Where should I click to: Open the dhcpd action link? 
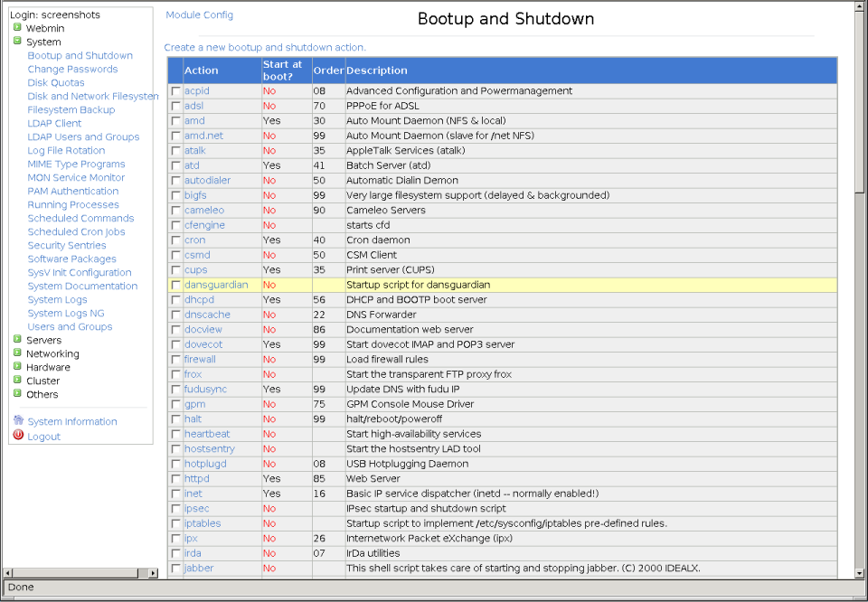pos(199,299)
